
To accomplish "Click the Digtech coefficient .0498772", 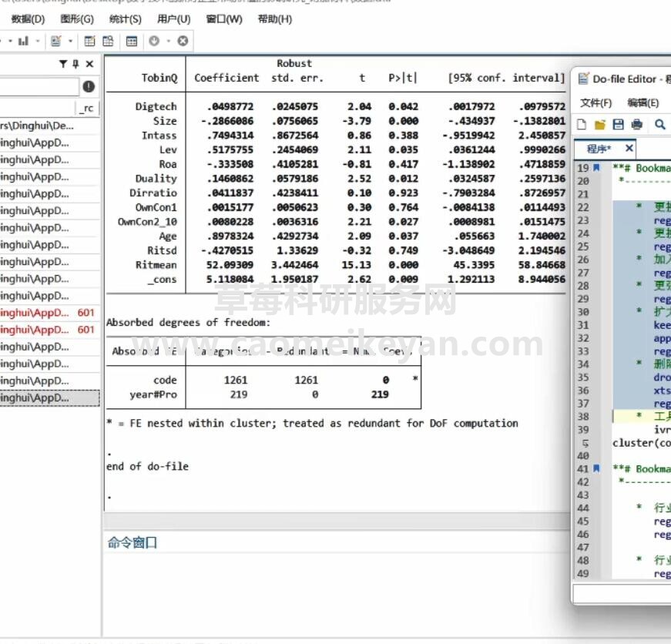I will click(x=230, y=106).
